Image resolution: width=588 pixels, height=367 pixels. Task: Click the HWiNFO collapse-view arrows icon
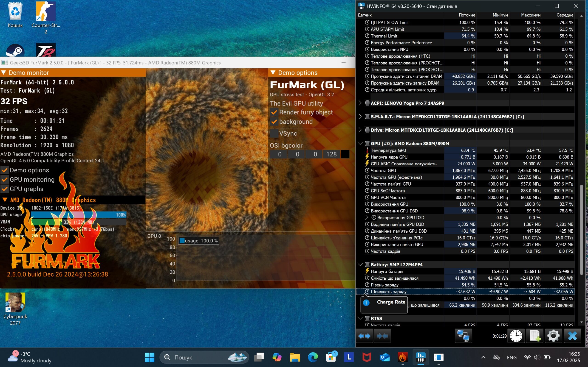pos(382,336)
